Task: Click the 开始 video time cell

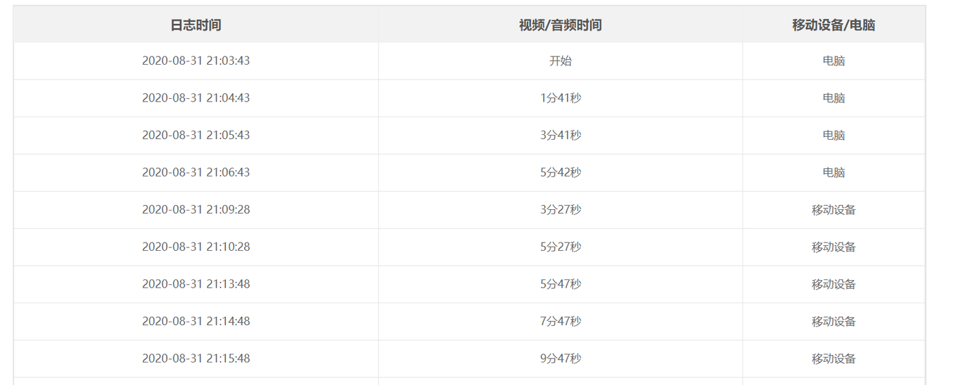Action: click(560, 61)
